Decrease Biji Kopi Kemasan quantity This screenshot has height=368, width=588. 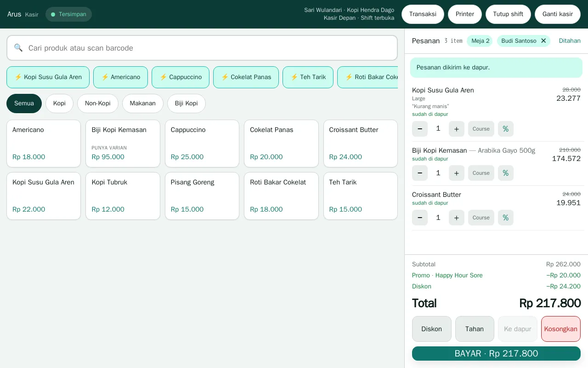(420, 173)
